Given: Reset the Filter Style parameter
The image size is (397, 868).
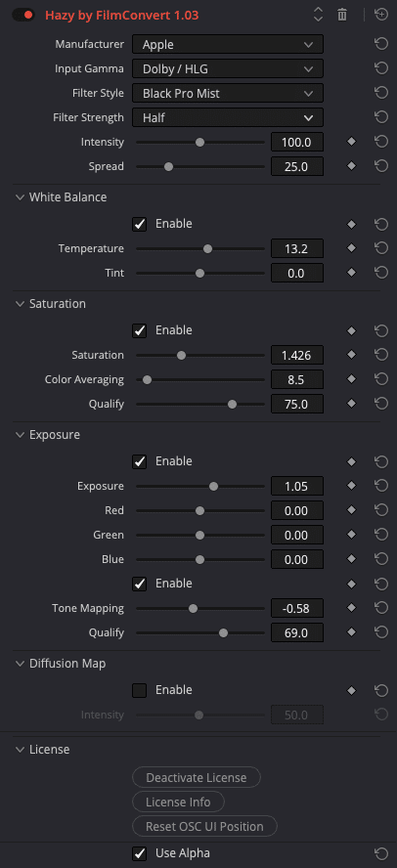Looking at the screenshot, I should [x=381, y=93].
